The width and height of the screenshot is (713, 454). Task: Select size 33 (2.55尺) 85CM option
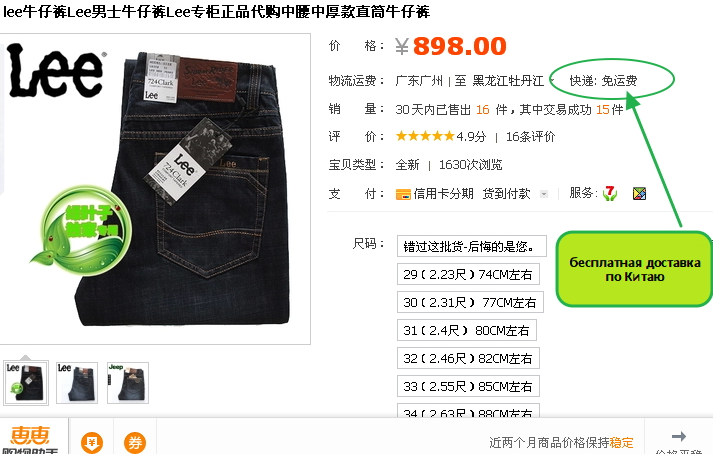[x=468, y=386]
